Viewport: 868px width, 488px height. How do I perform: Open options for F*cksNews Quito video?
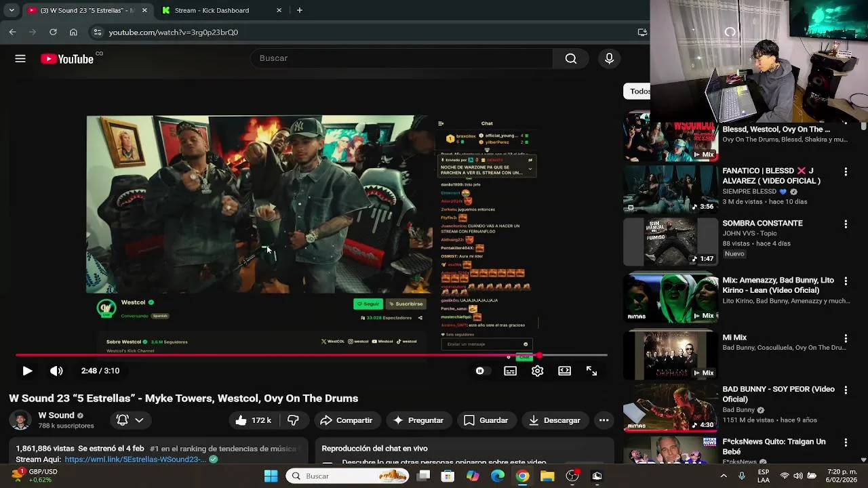pos(846,443)
